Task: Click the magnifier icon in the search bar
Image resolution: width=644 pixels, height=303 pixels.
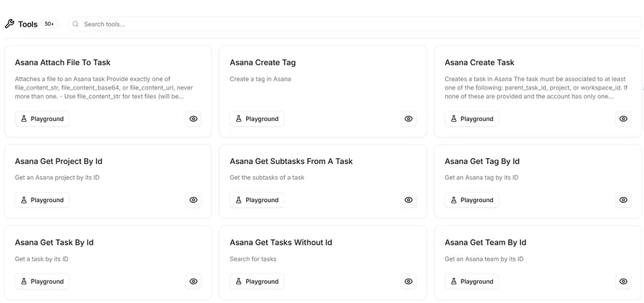Action: 76,24
